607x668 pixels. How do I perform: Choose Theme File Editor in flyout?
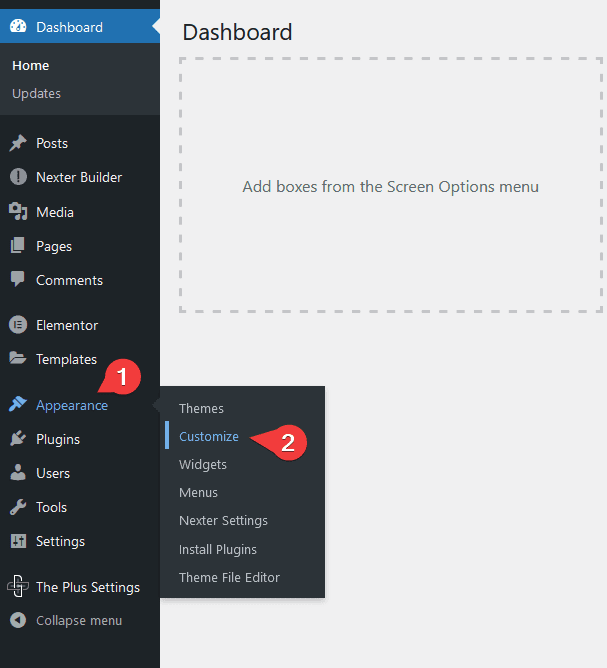click(x=229, y=578)
